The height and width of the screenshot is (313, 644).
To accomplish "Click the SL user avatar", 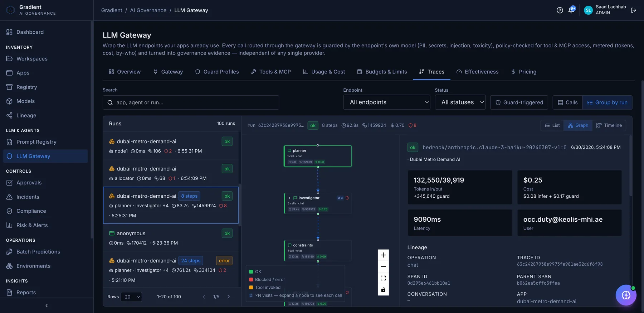I will [x=588, y=10].
